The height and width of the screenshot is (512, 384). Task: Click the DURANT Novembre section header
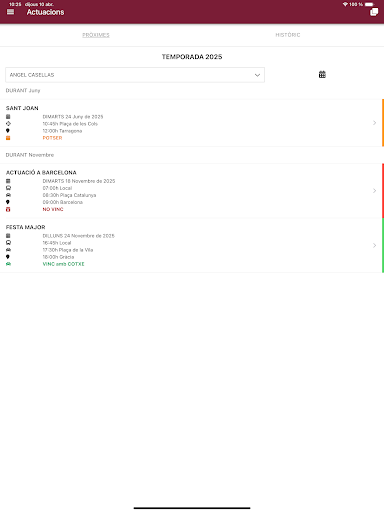[30, 155]
